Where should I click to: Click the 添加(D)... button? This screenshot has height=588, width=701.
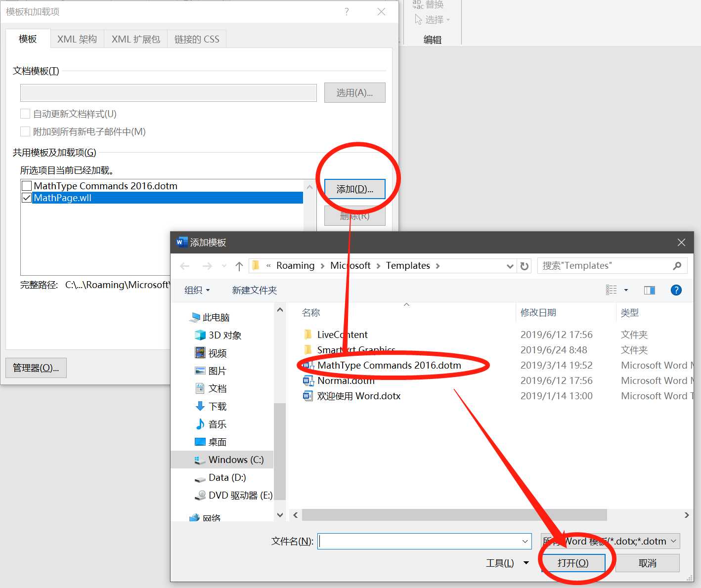coord(354,189)
